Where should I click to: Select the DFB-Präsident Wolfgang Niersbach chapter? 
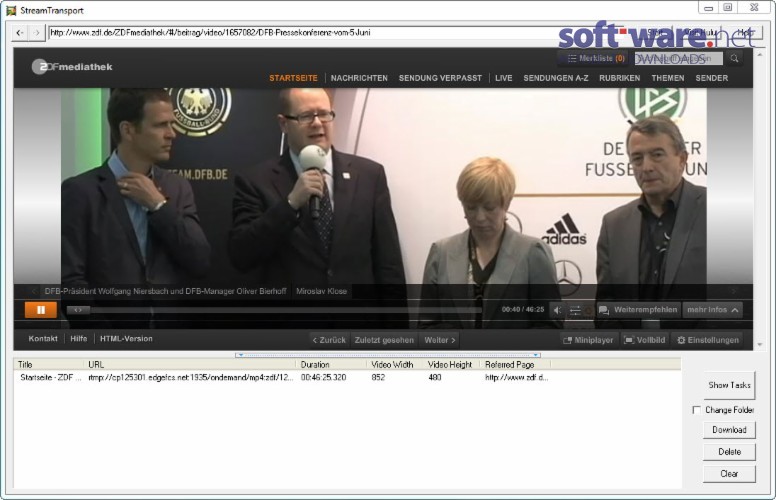click(x=165, y=291)
